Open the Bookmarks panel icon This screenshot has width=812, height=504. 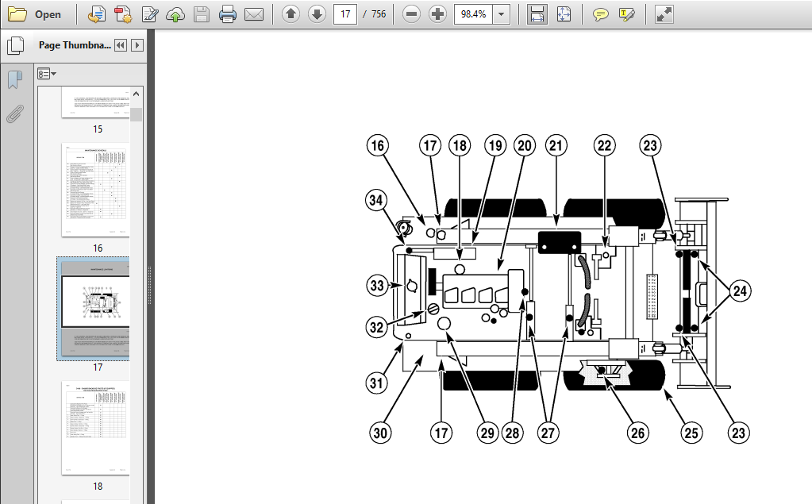(x=15, y=80)
